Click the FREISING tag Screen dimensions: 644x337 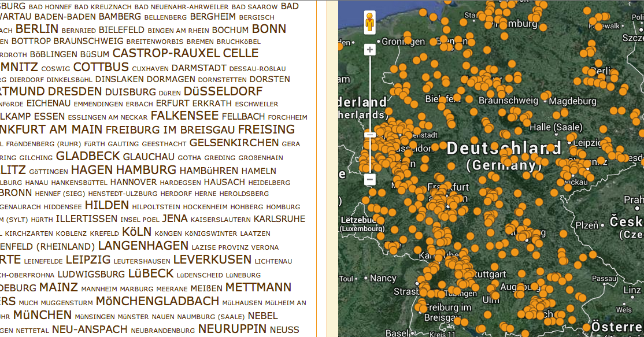[x=266, y=129]
